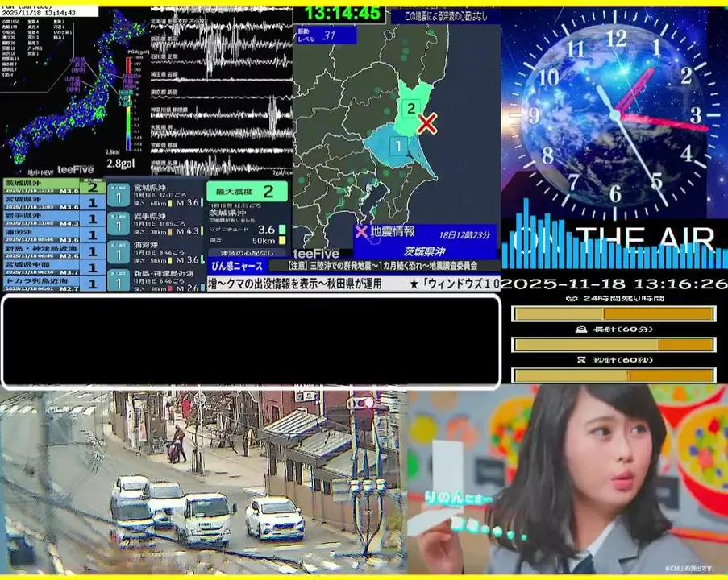Click the commercial video with the woman
Screen dimensions: 728x580
tap(568, 480)
